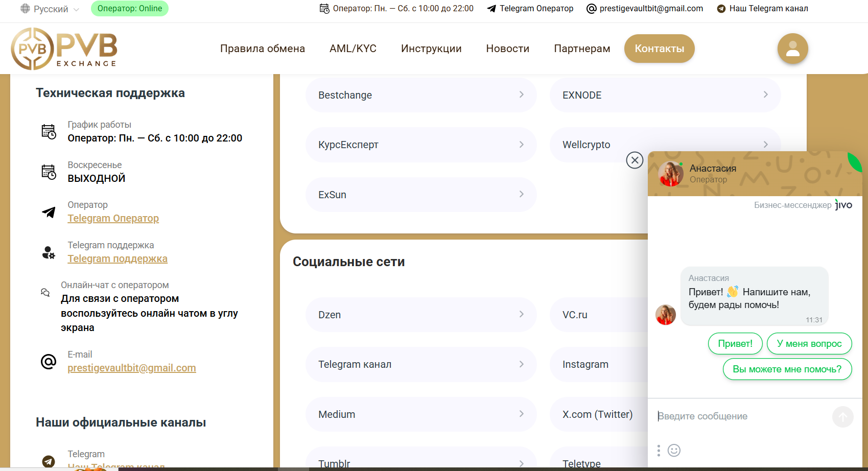Open the Инструкции menu item
The height and width of the screenshot is (471, 868).
[431, 49]
